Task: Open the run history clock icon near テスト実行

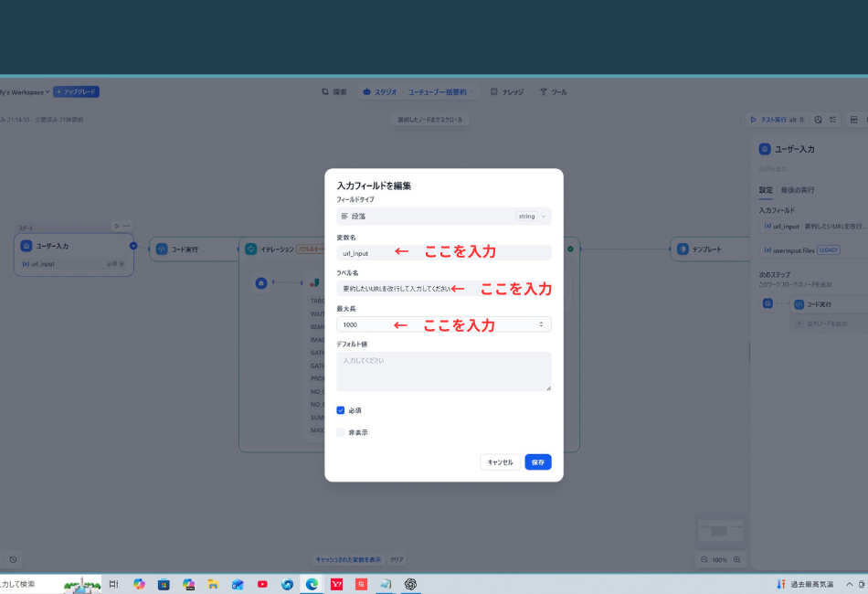Action: [819, 121]
